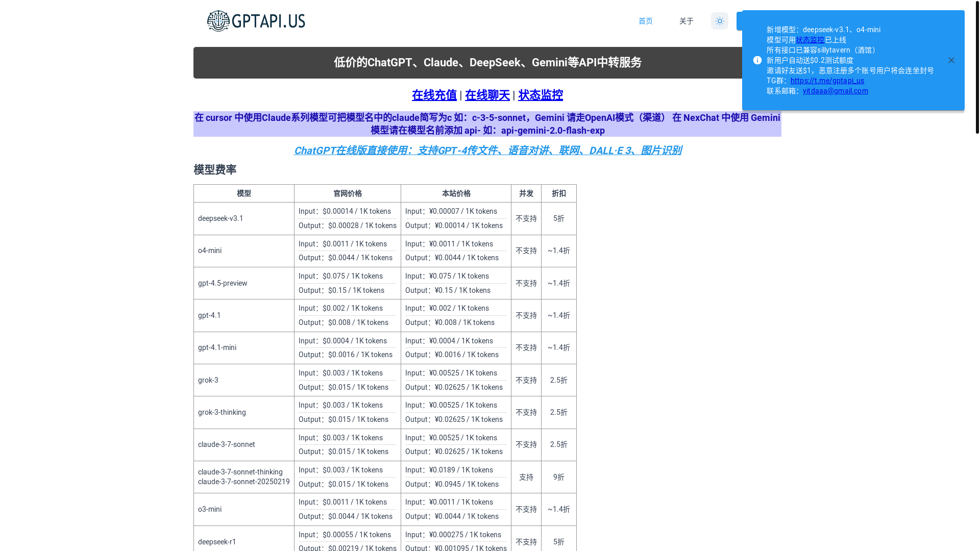This screenshot has height=551, width=980.
Task: Click site Input ¥0.00007 price for deepseek-v3.1
Action: [x=451, y=211]
